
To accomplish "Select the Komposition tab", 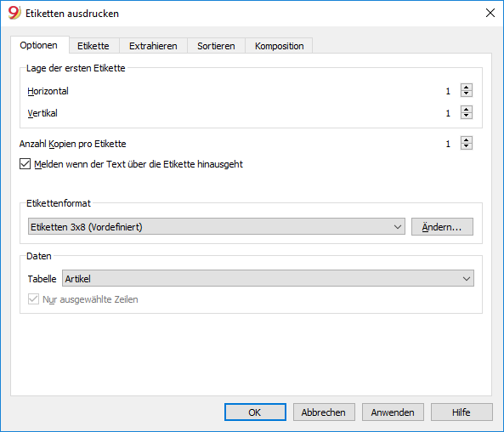I will pos(279,46).
